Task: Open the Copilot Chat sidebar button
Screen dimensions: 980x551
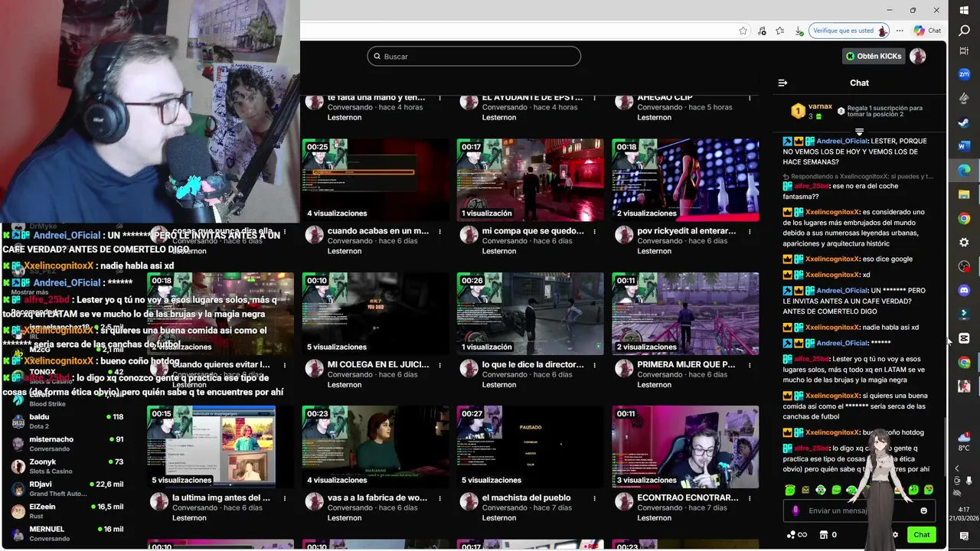Action: pos(927,31)
